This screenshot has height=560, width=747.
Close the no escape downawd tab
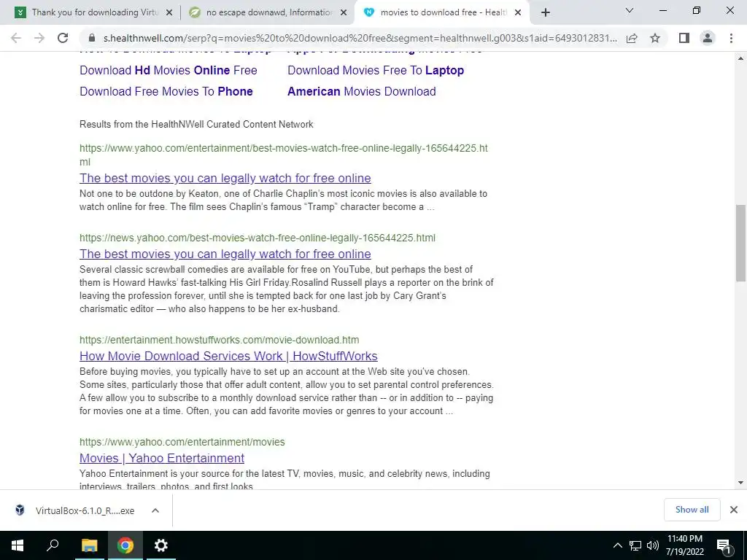[x=344, y=13]
